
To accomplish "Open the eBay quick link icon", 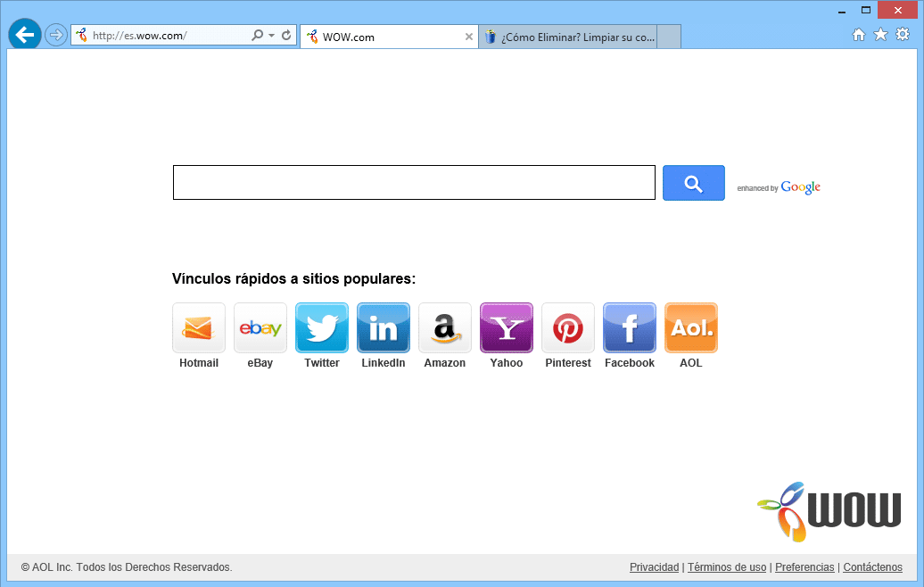I will [x=260, y=327].
